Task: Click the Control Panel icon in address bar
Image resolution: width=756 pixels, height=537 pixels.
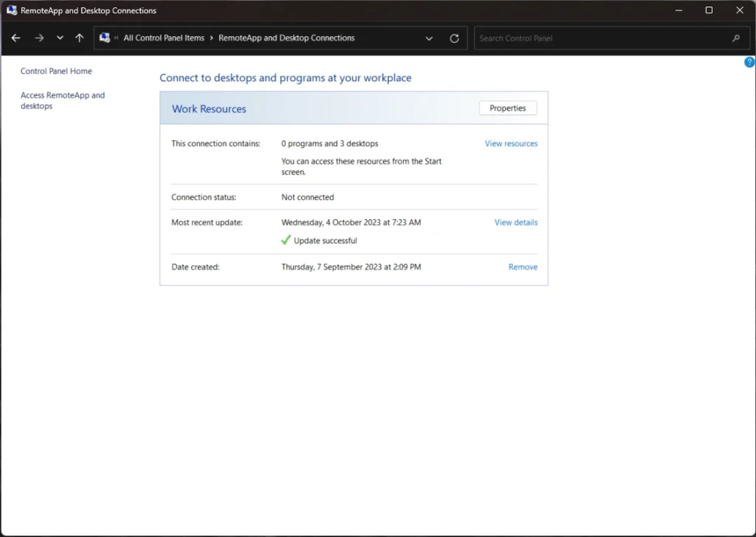Action: [x=105, y=38]
